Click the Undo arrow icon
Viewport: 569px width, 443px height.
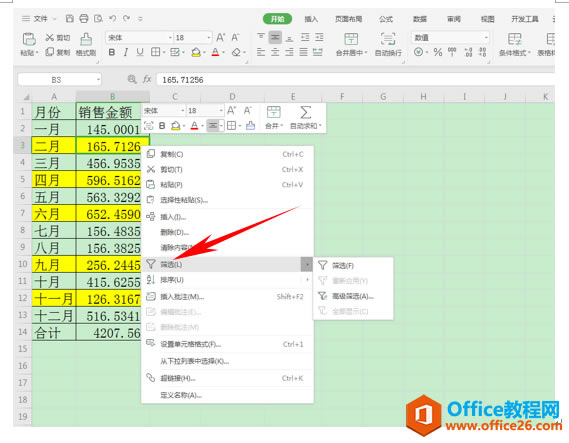112,19
